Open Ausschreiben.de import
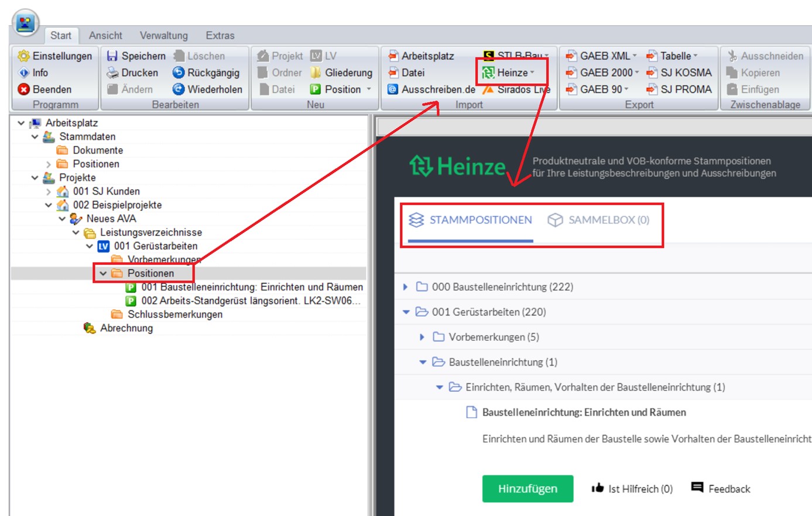Viewport: 812px width, 516px height. coord(431,89)
